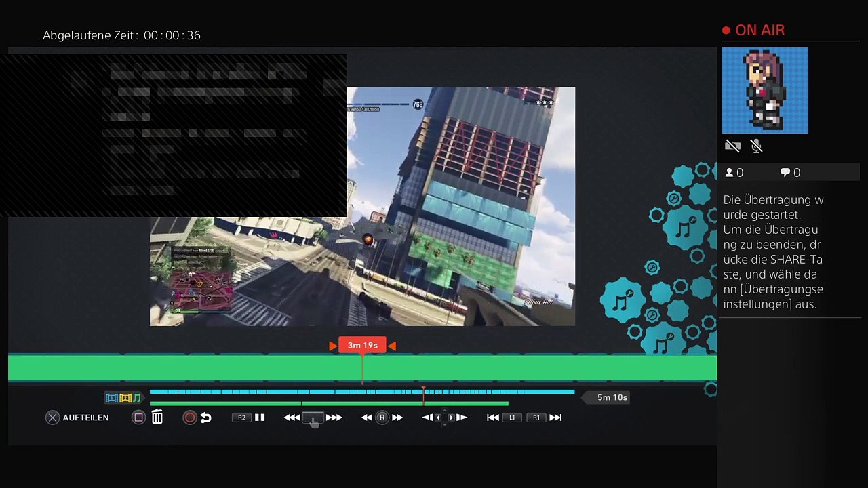The image size is (868, 488).
Task: Fast rewind with the triple-left arrows
Action: tap(292, 418)
